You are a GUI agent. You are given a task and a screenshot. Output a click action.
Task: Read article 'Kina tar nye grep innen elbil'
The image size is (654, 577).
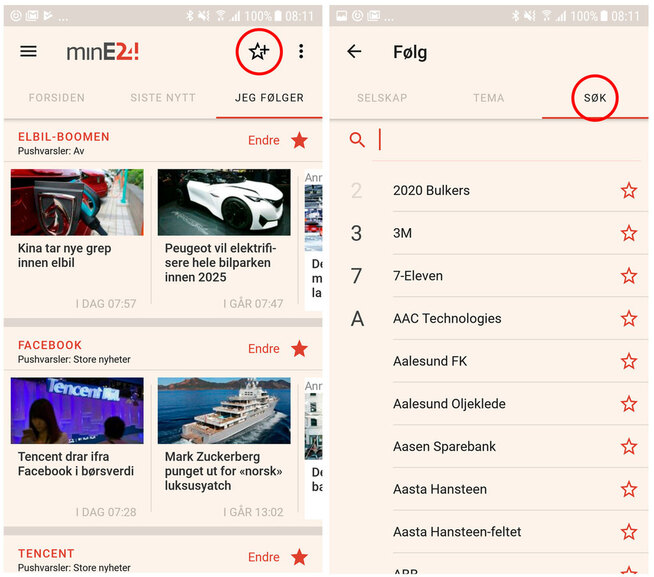65,255
